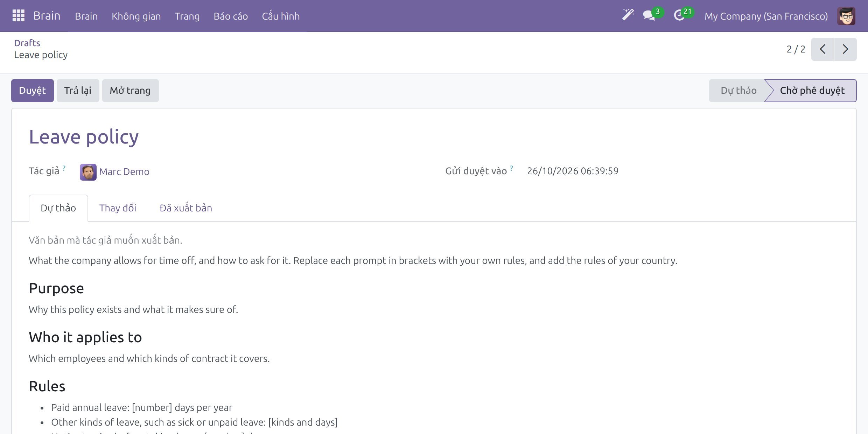Click the Which employees and which kinds line
This screenshot has height=434, width=868.
[149, 359]
